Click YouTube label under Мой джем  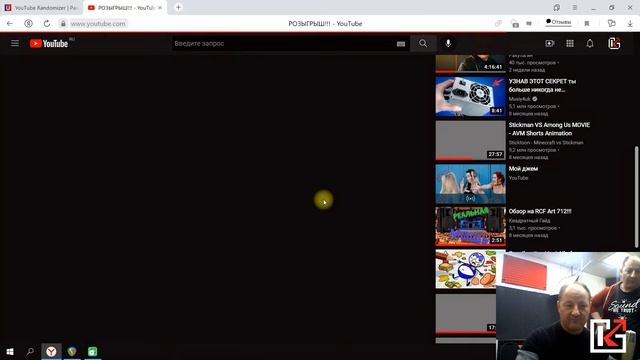pos(518,178)
